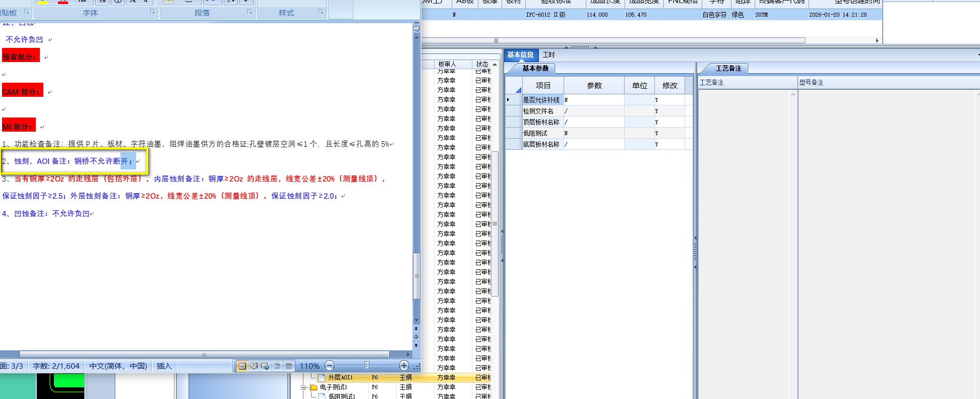Switch Word to outline view

point(277,366)
